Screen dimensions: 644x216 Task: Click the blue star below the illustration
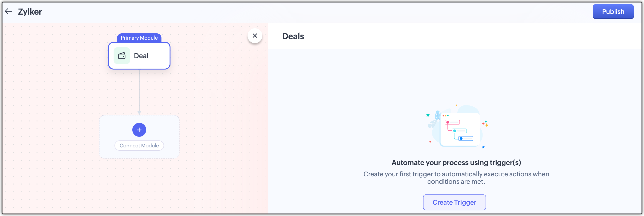point(483,147)
